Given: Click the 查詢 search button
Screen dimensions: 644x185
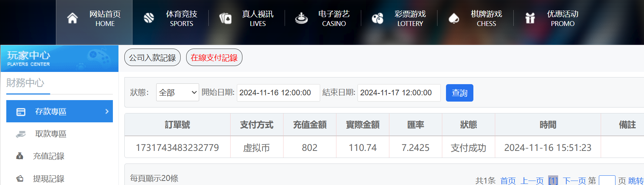Looking at the screenshot, I should [460, 93].
